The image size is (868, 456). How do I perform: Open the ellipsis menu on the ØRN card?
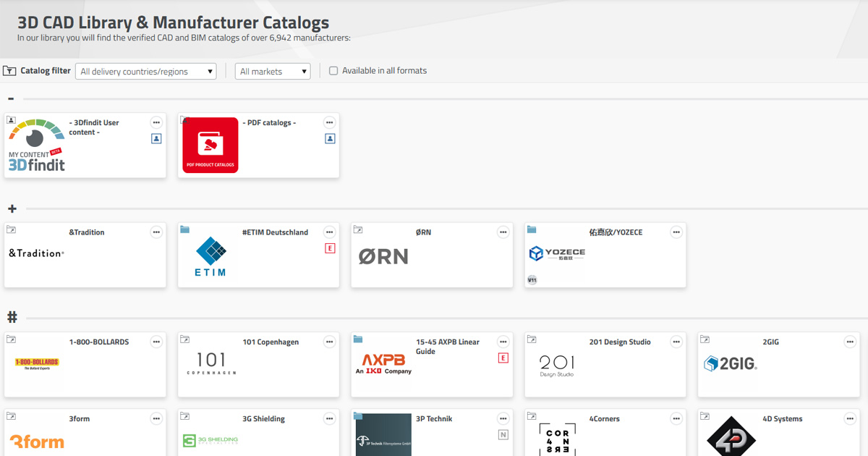503,232
